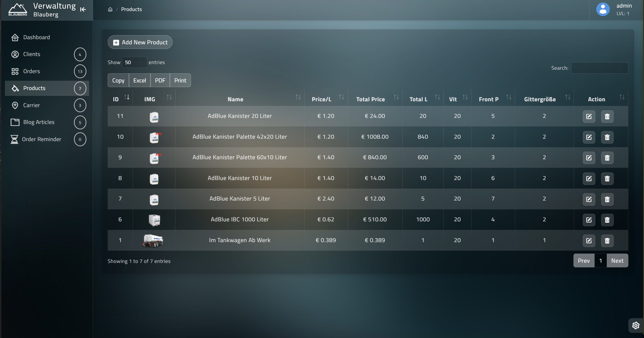The height and width of the screenshot is (338, 644).
Task: Click the 'AdBlue Kanister 10 Liter' name
Action: click(x=240, y=178)
